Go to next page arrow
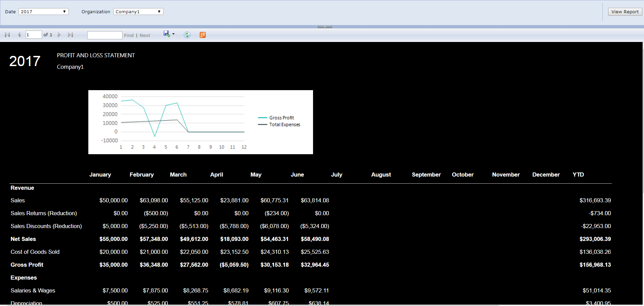644x306 pixels. (59, 35)
